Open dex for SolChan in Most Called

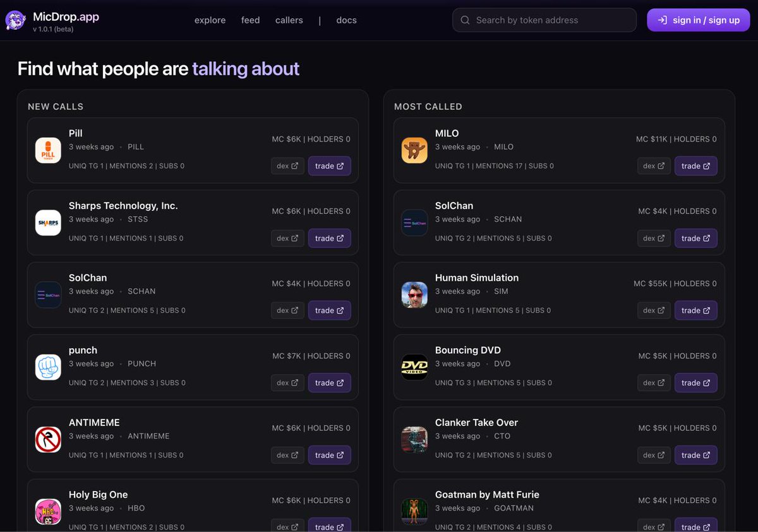coord(654,238)
